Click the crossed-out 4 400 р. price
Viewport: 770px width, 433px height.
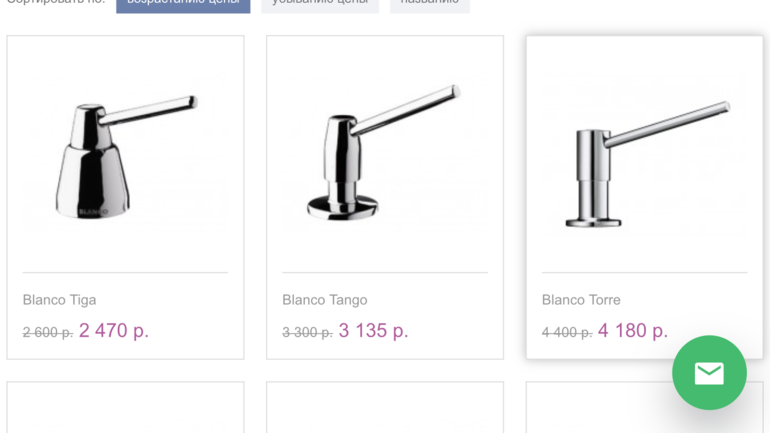tap(566, 332)
